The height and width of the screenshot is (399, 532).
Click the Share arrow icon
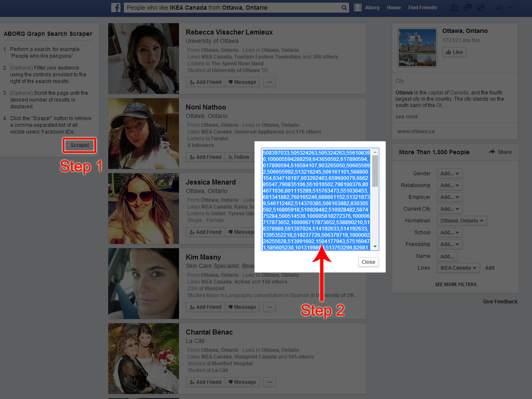pyautogui.click(x=492, y=152)
